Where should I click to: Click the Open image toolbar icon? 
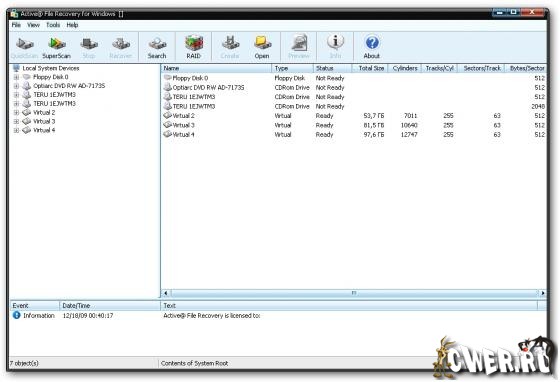pos(262,47)
